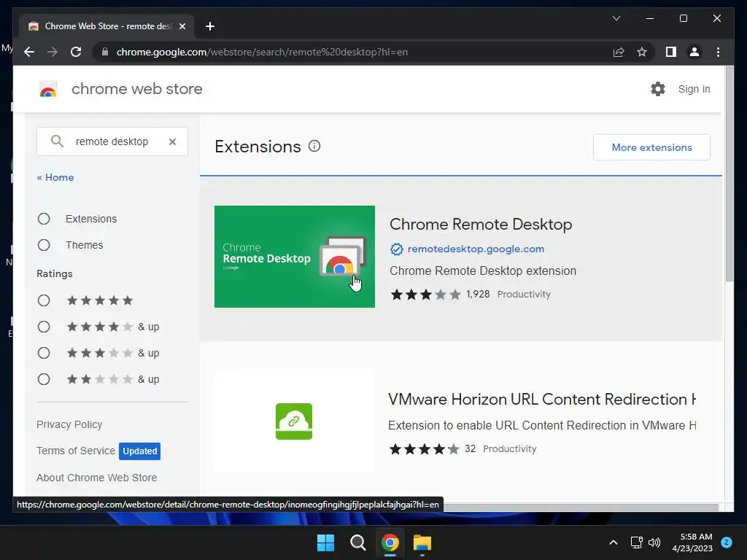The width and height of the screenshot is (747, 560).
Task: Sign in to the Chrome Web Store
Action: (694, 89)
